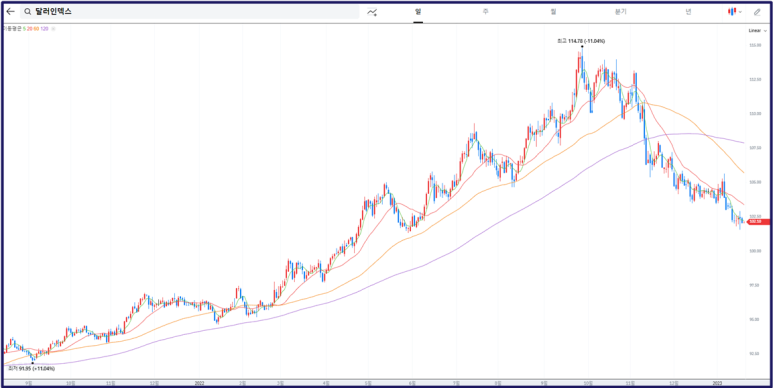This screenshot has width=773, height=388.
Task: Click the 3월 date axis label
Action: pos(280,383)
